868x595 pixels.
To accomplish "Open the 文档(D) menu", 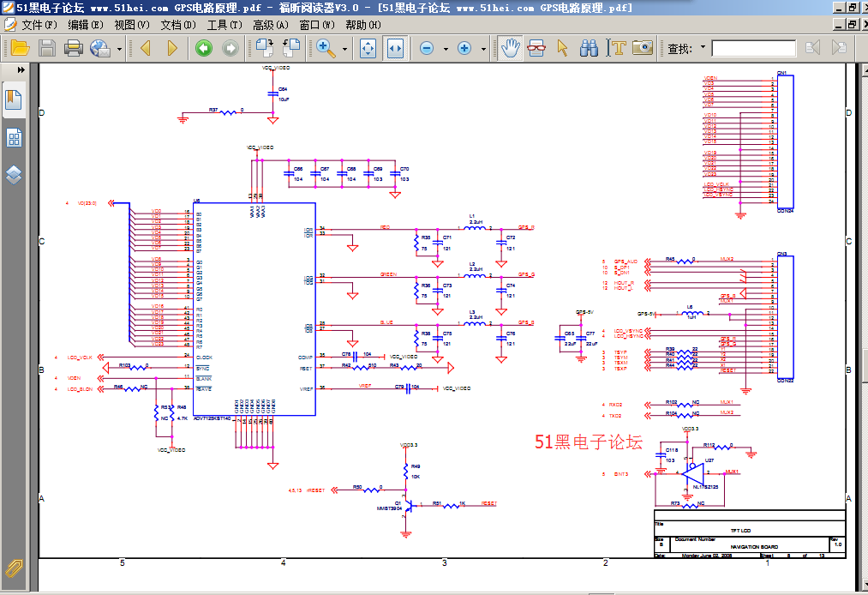I will (x=178, y=25).
